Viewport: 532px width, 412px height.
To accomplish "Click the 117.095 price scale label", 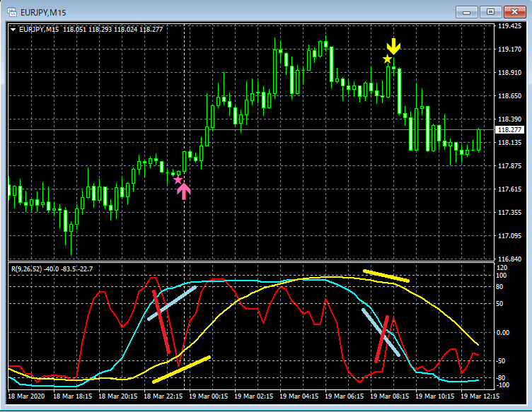I will pyautogui.click(x=509, y=236).
